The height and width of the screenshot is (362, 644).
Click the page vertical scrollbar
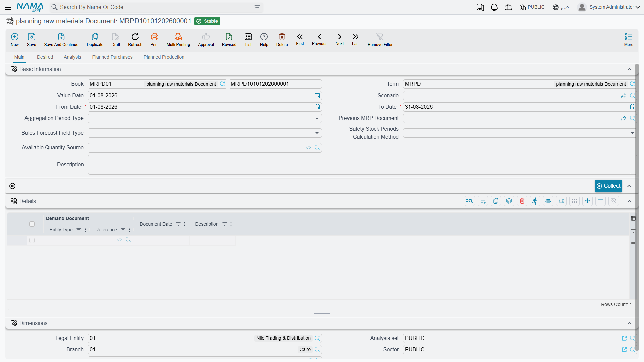point(637,208)
